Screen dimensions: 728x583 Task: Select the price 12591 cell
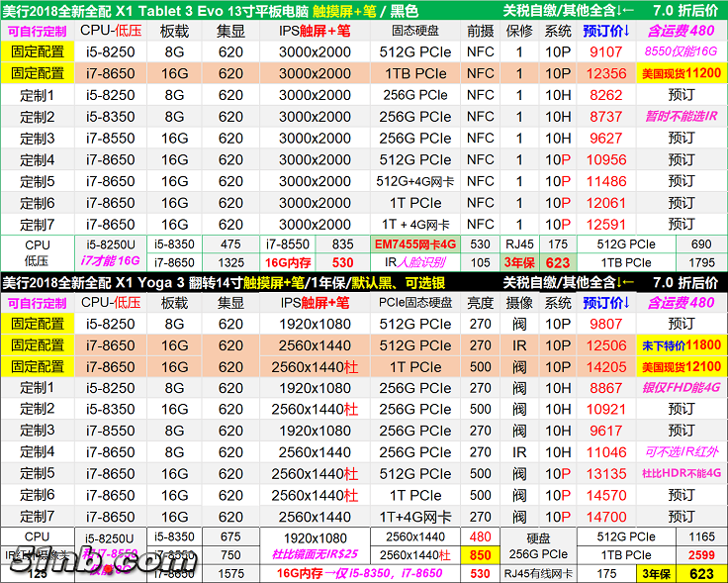(x=605, y=225)
